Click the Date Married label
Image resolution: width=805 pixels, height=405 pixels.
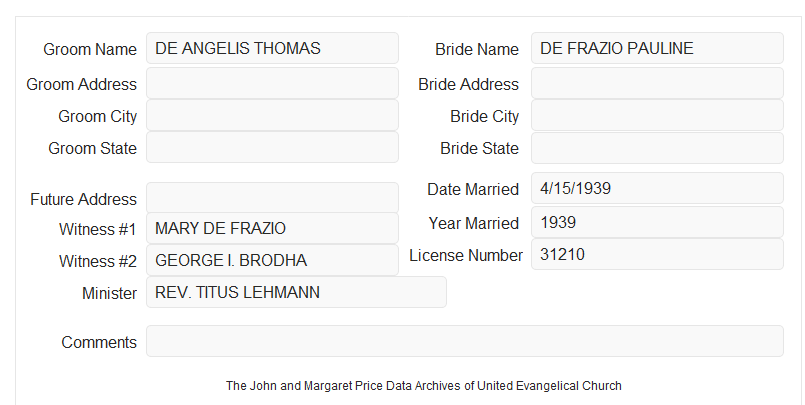point(473,189)
